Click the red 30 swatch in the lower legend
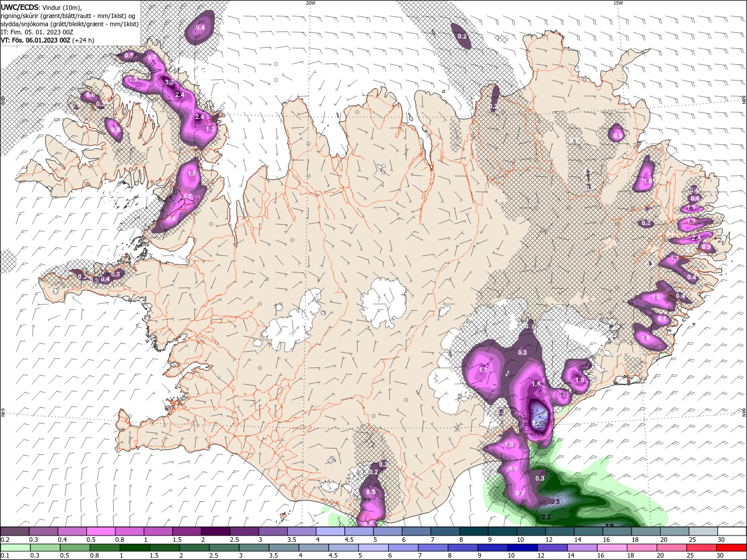 point(731,548)
